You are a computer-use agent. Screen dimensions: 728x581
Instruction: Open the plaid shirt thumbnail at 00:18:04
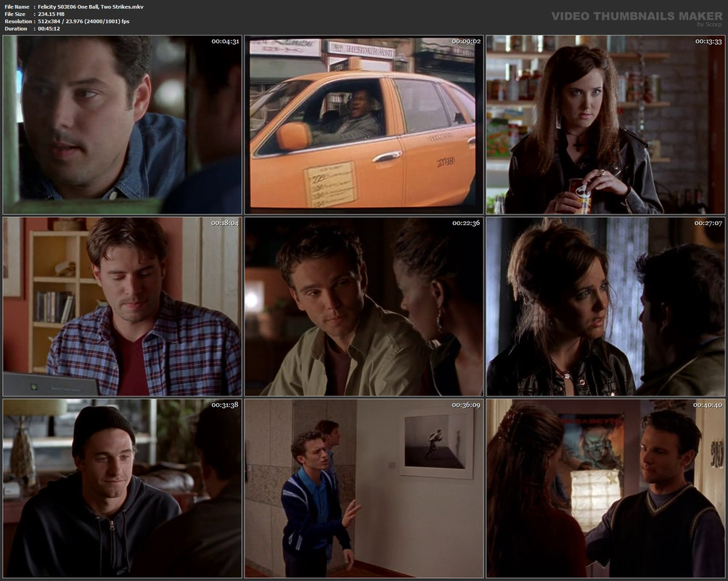pyautogui.click(x=122, y=306)
